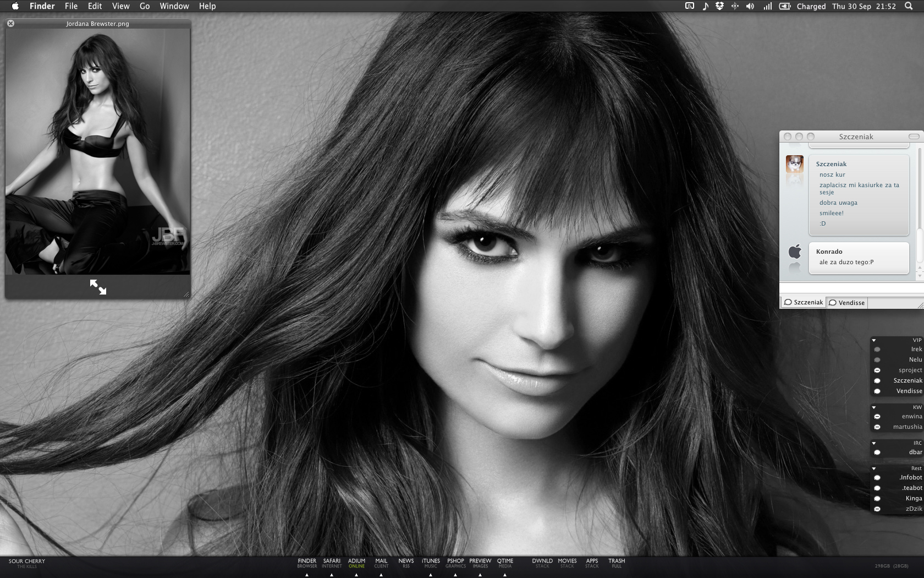Click the 298GB disk space readout
The height and width of the screenshot is (578, 924).
click(892, 566)
